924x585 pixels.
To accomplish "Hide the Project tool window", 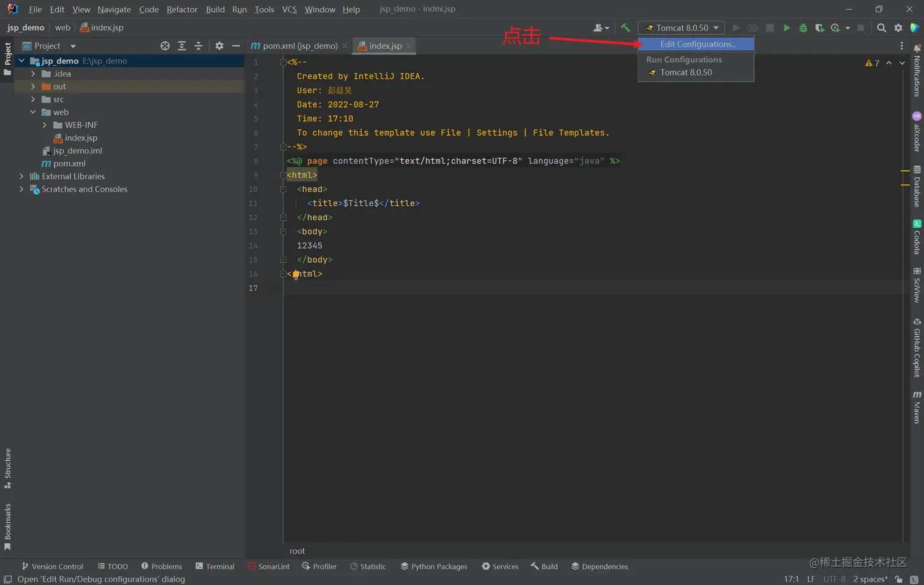I will pos(236,46).
